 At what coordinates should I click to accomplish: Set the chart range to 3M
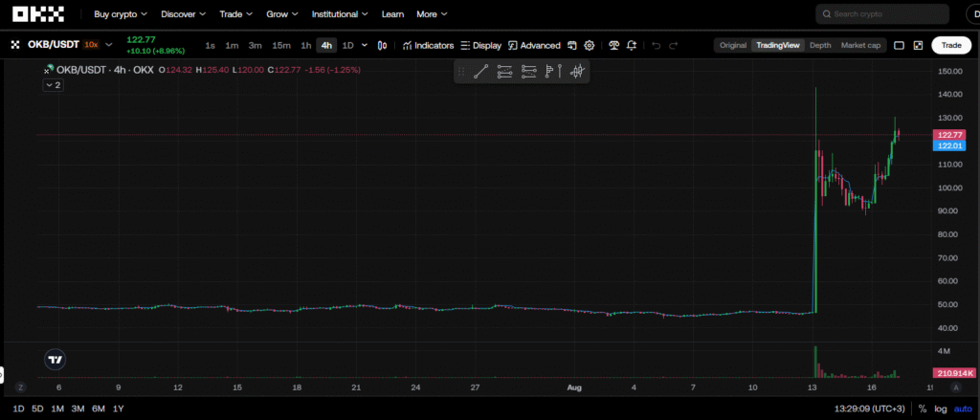click(x=78, y=409)
